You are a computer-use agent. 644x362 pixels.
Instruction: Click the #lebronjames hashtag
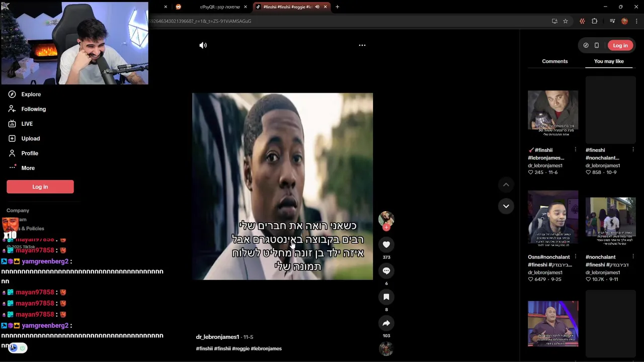(266, 348)
